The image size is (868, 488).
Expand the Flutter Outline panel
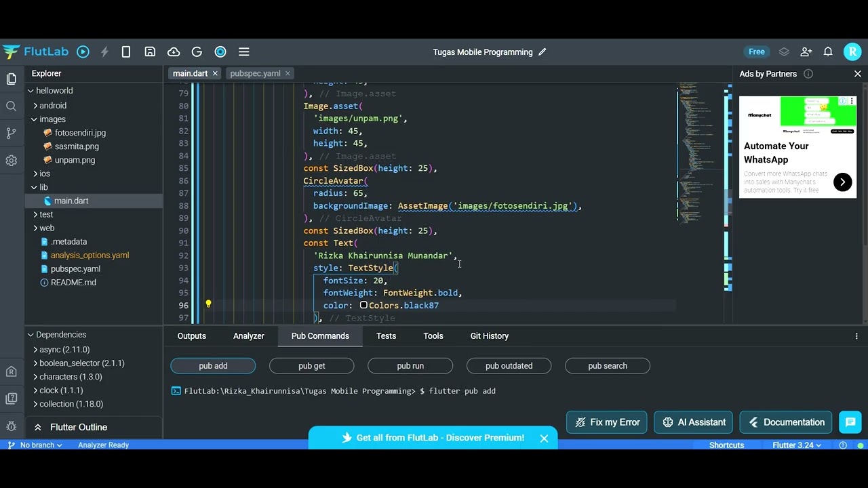38,427
